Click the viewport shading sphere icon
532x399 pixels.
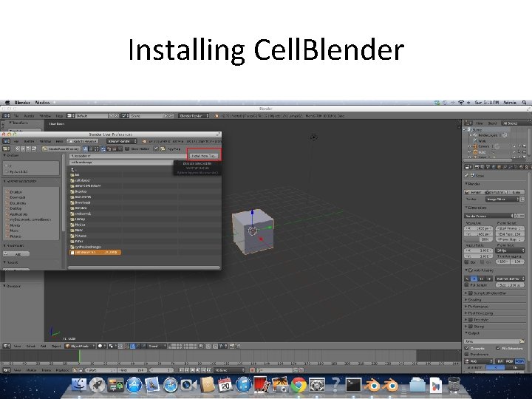click(x=101, y=346)
